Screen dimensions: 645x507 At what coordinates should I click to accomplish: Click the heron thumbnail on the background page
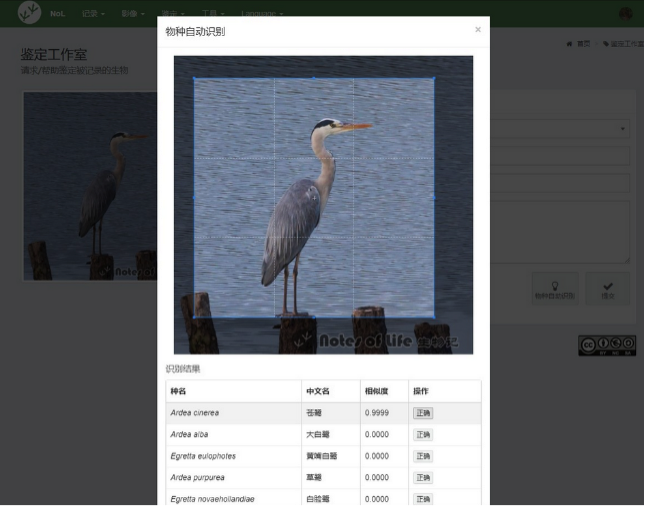coord(90,186)
